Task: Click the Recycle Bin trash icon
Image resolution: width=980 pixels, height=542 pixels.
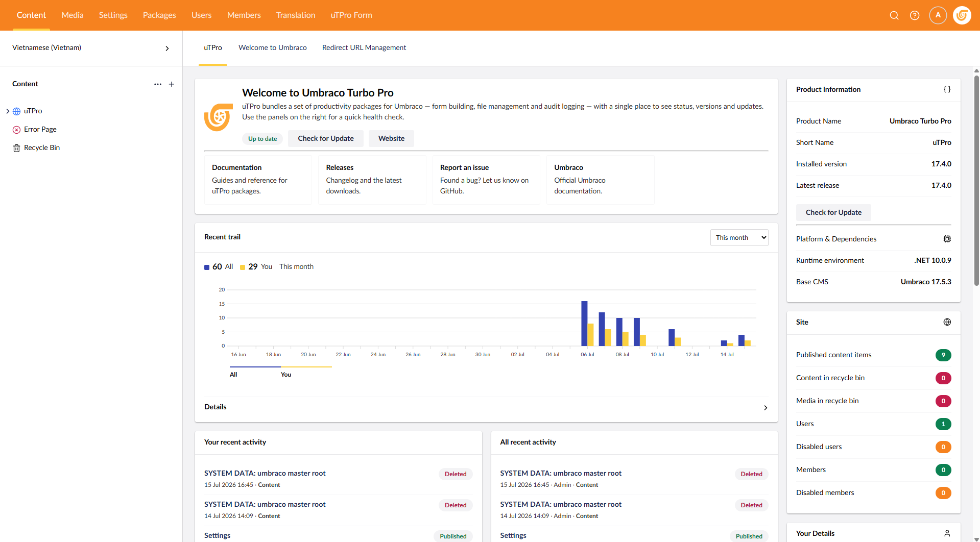Action: [x=16, y=148]
